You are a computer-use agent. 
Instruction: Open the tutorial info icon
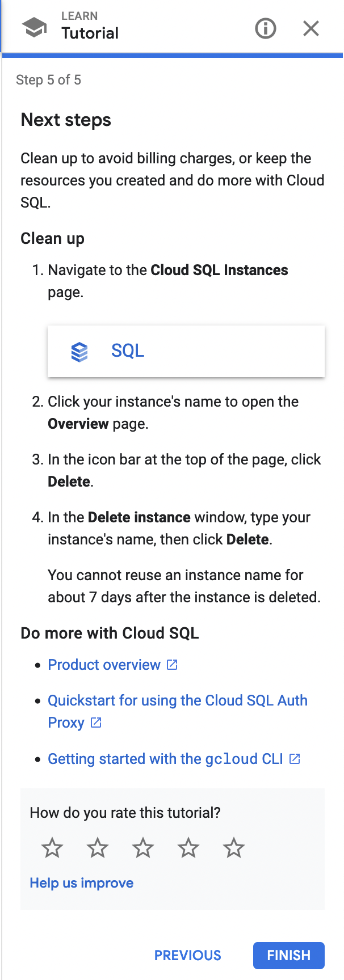click(x=266, y=28)
